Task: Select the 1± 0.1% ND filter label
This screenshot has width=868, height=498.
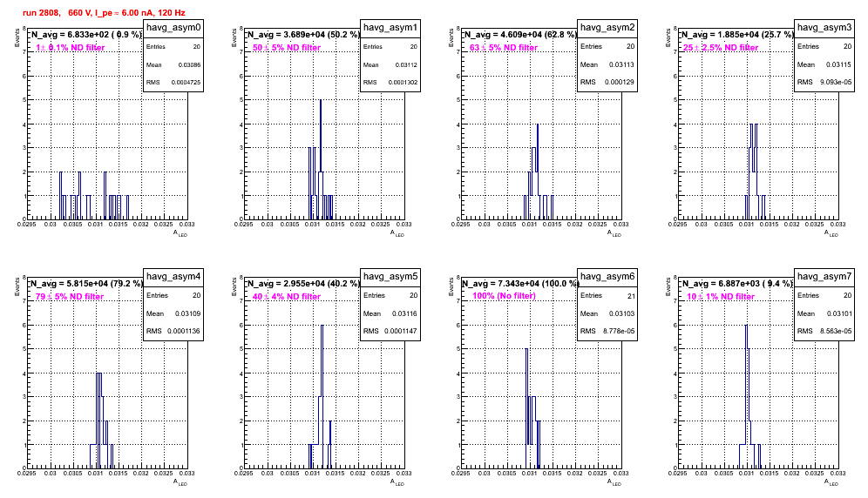Action: pyautogui.click(x=71, y=48)
